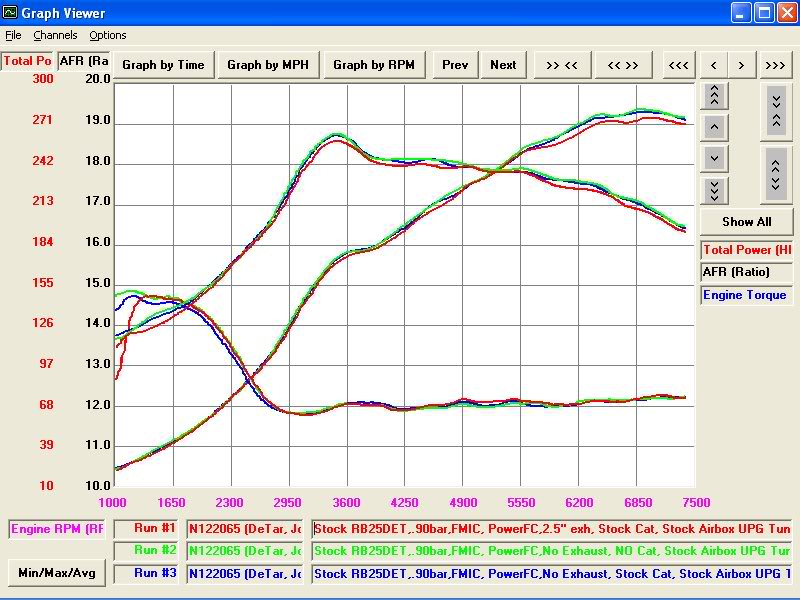Click the green N122065 run ID field
The width and height of the screenshot is (800, 600).
245,551
